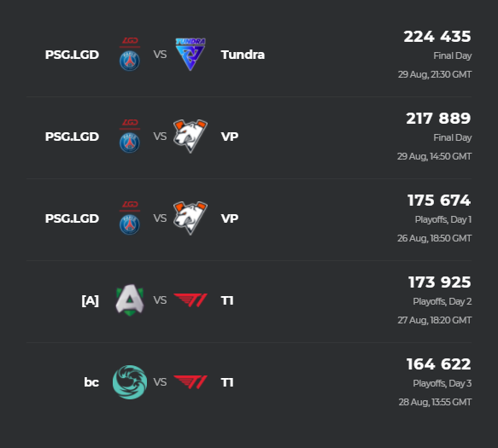
Task: Select the [A] team name
Action: tap(91, 300)
